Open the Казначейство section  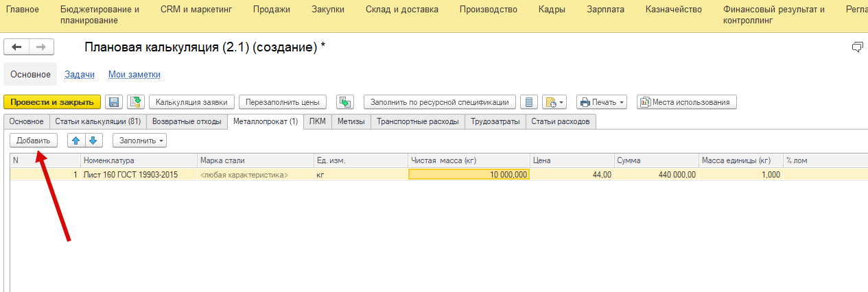coord(674,10)
